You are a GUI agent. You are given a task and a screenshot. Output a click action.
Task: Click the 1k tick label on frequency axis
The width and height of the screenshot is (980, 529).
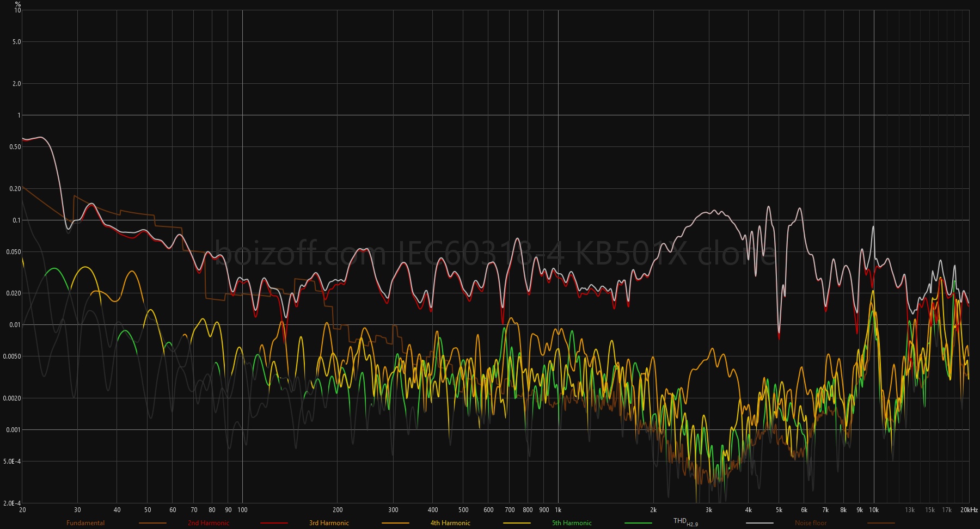558,510
